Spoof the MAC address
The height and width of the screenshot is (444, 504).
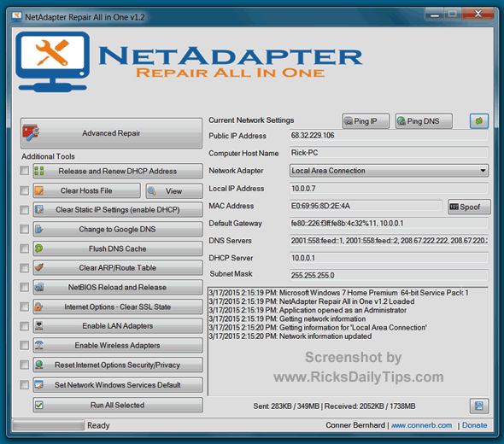469,207
